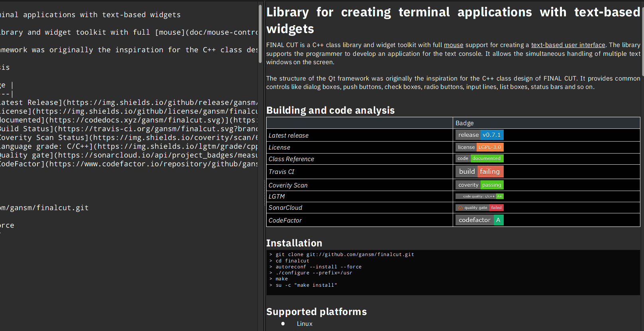Click the codefactor A badge

click(479, 220)
